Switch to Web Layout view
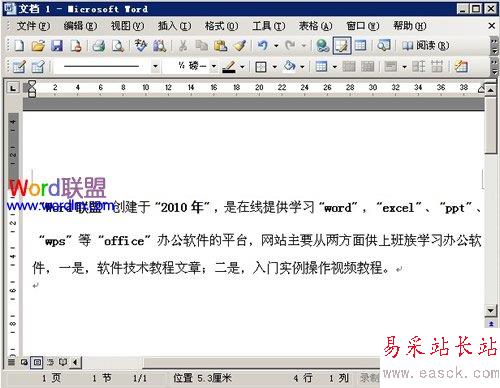This screenshot has height=388, width=500. 24,362
